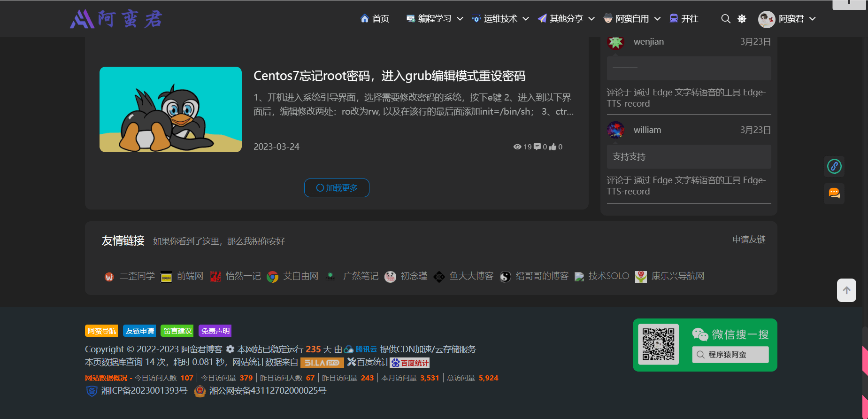Click the 开往 menu link

684,19
